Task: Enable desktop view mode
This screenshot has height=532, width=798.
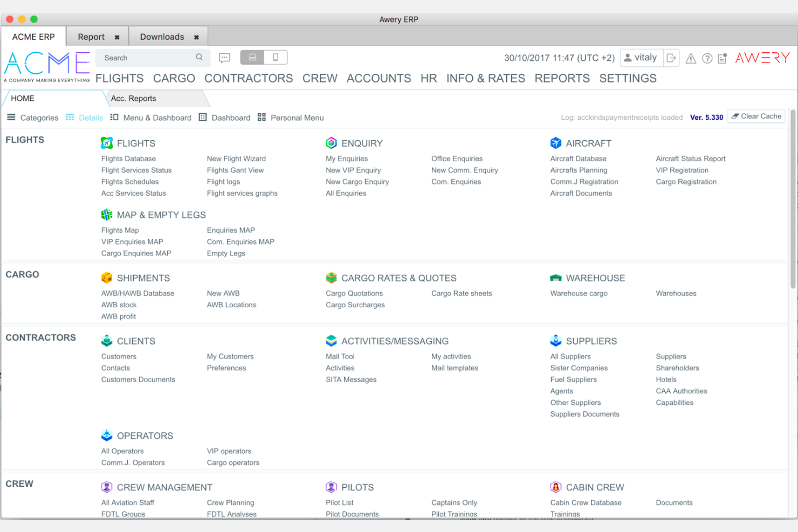Action: click(x=252, y=57)
